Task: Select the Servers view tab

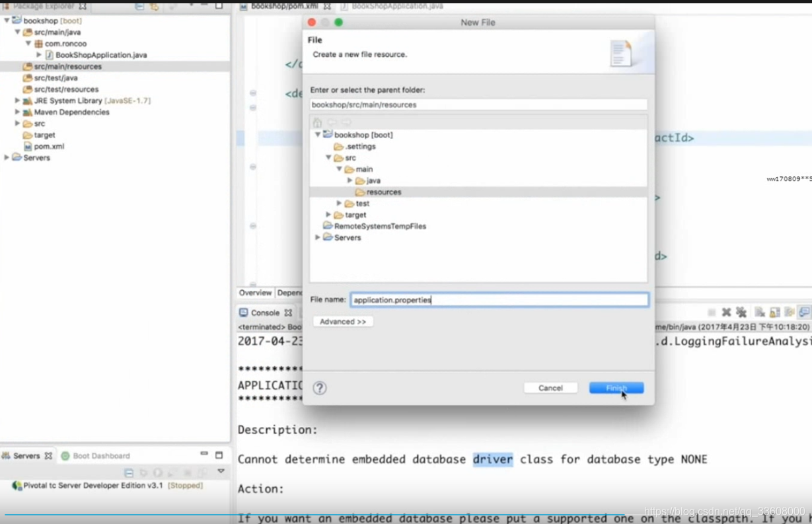Action: (26, 456)
